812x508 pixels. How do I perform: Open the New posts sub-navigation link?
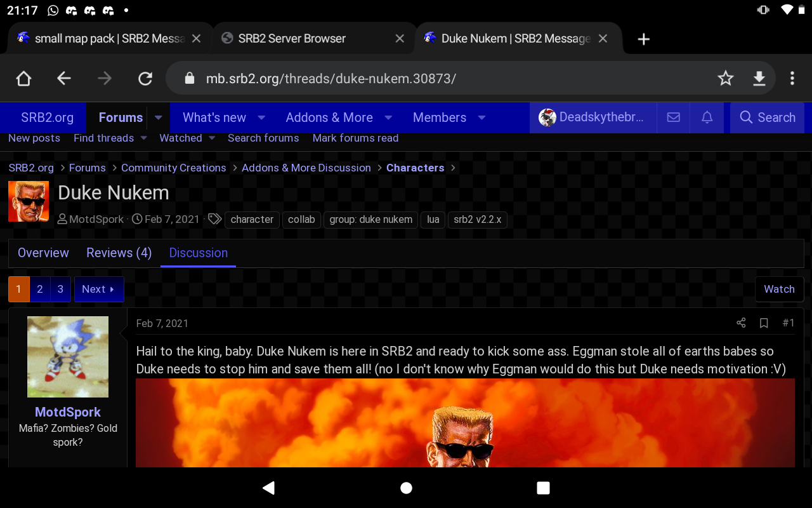(x=34, y=138)
